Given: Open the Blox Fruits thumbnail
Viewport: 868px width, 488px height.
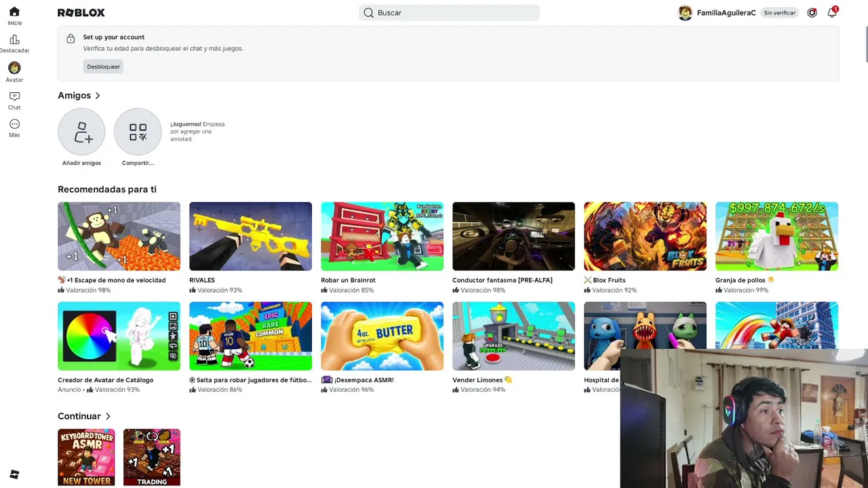Looking at the screenshot, I should coord(645,236).
